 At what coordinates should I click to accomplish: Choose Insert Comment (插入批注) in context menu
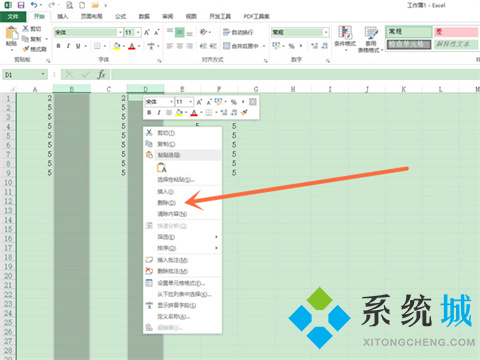point(182,260)
